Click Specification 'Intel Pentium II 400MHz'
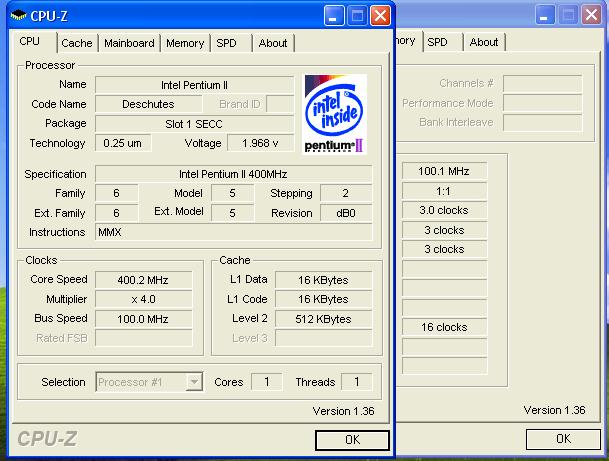The width and height of the screenshot is (609, 461). pyautogui.click(x=233, y=174)
